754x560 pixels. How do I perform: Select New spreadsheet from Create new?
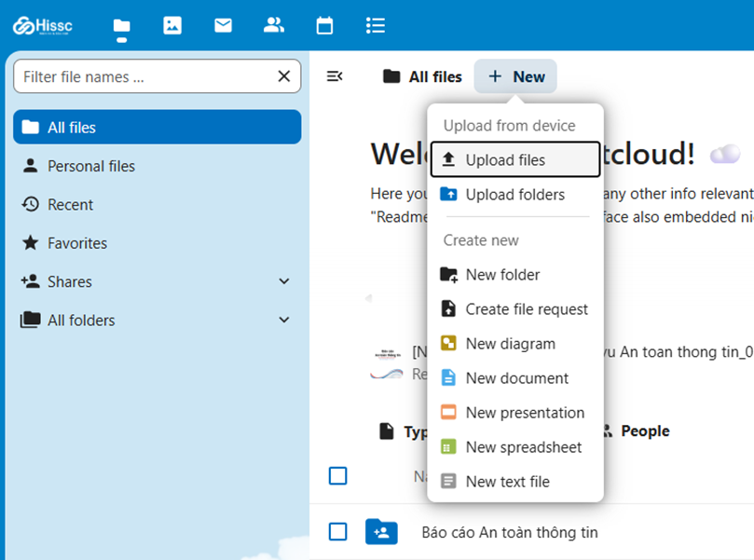click(523, 447)
